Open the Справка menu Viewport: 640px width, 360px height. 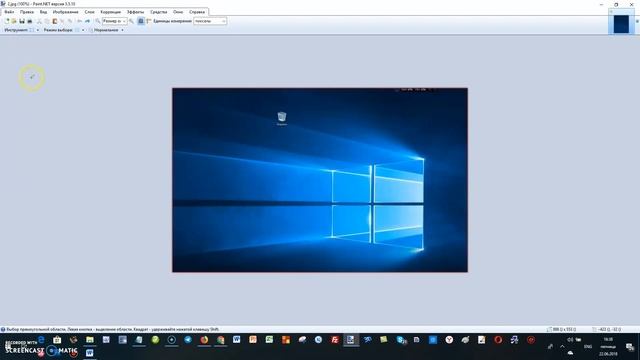(x=197, y=12)
